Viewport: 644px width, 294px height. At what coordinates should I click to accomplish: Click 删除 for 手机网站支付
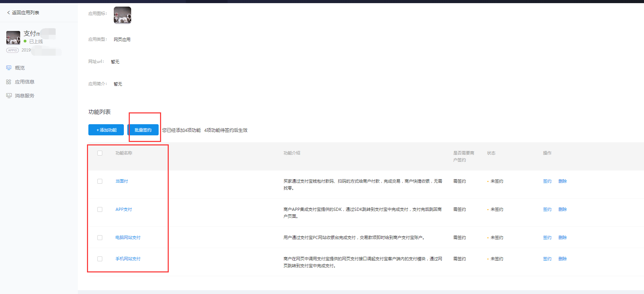tap(563, 259)
